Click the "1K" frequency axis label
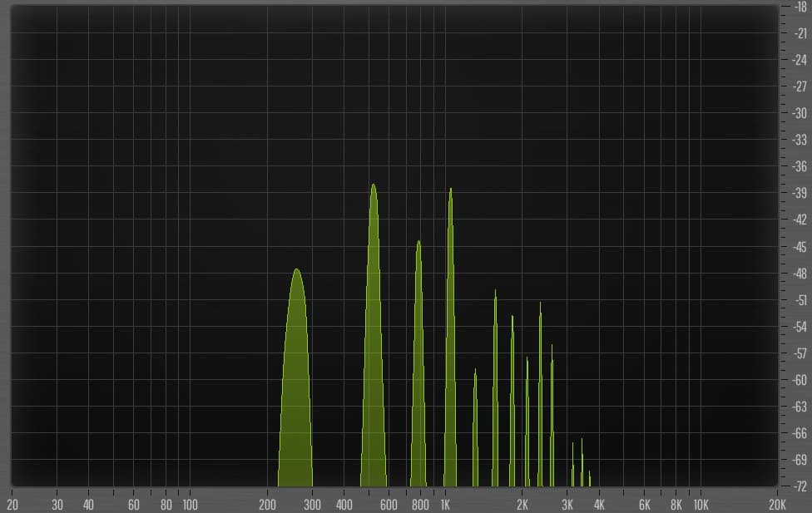Screen dimensions: 812x513 [x=445, y=505]
